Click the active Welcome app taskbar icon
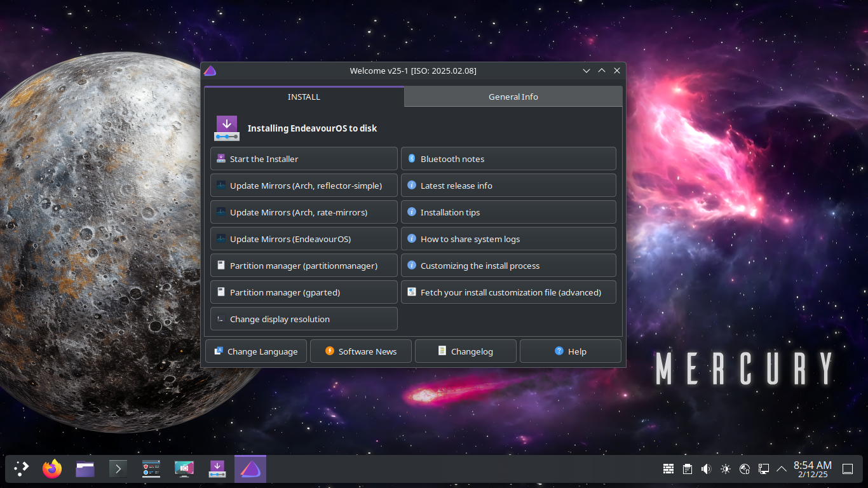The image size is (868, 488). pos(250,469)
